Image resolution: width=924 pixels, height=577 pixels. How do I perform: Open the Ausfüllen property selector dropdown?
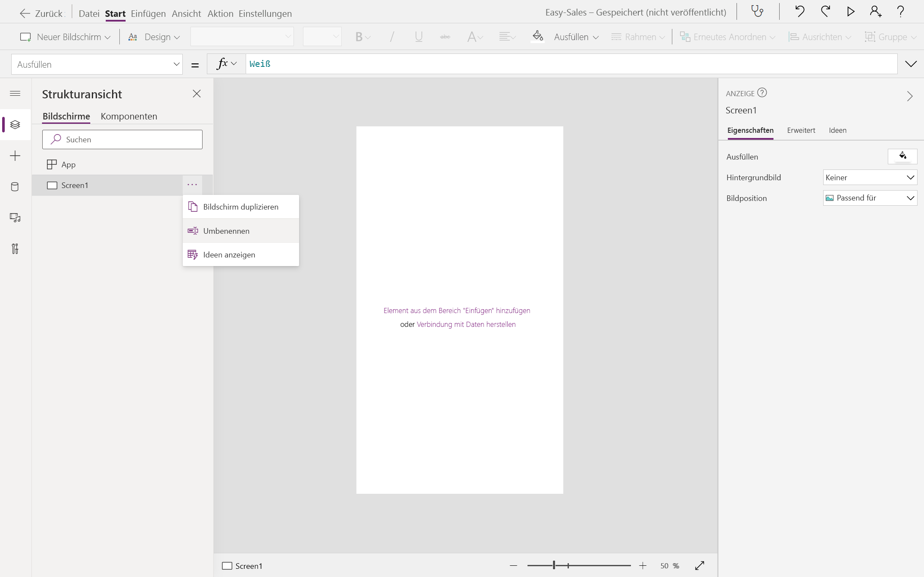[x=97, y=64]
